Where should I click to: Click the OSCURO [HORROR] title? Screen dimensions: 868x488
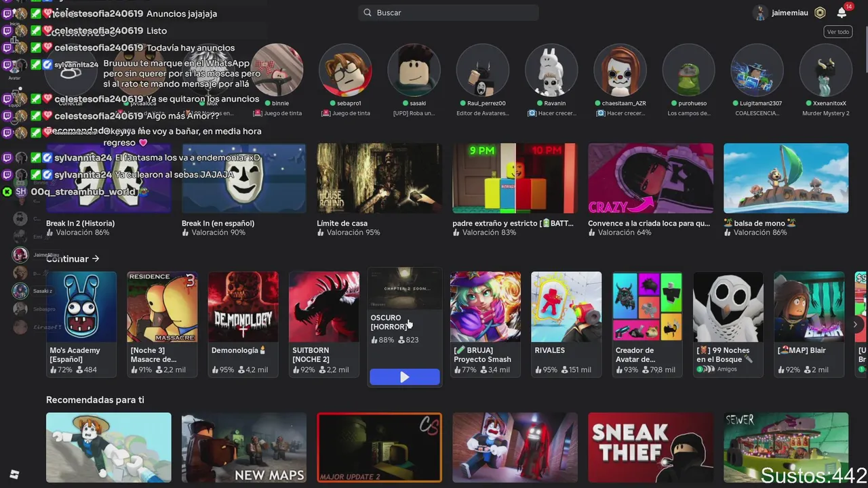point(389,322)
